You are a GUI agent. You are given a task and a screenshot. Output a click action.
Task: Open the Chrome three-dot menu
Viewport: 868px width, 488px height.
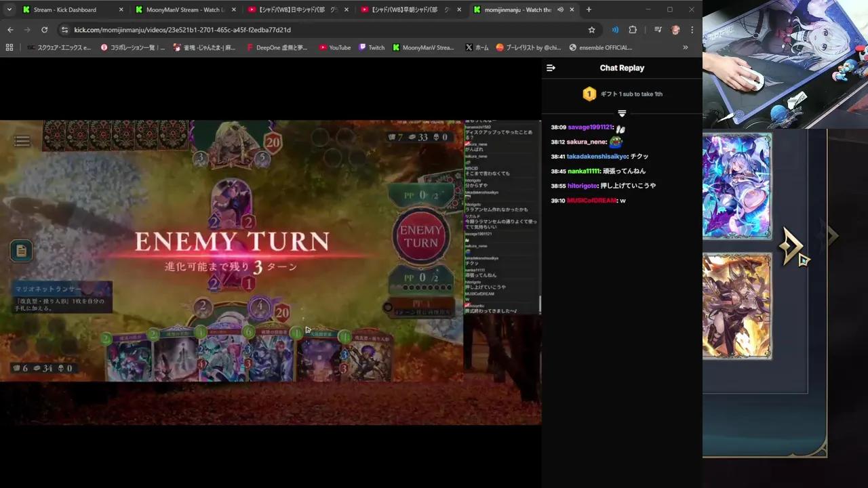coord(692,30)
